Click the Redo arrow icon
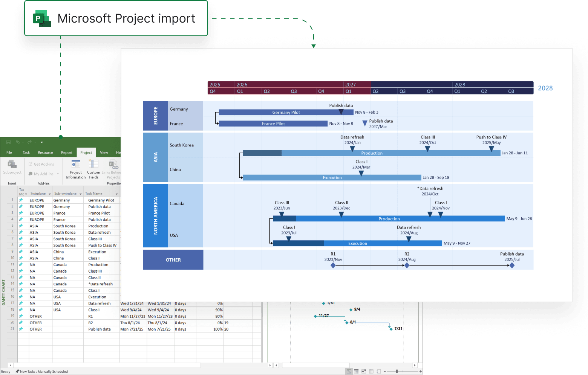 tap(29, 142)
